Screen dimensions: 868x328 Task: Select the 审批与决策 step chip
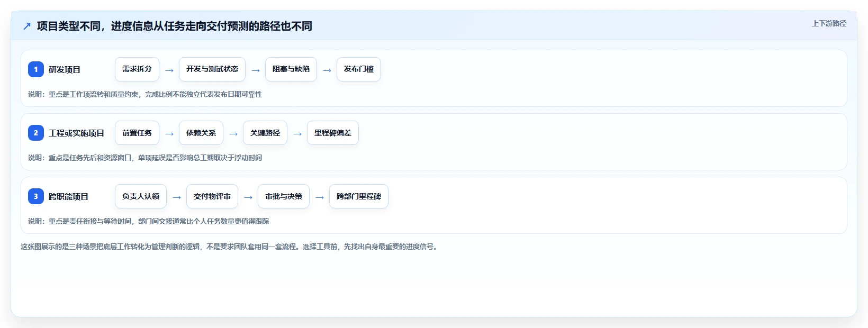pos(284,196)
